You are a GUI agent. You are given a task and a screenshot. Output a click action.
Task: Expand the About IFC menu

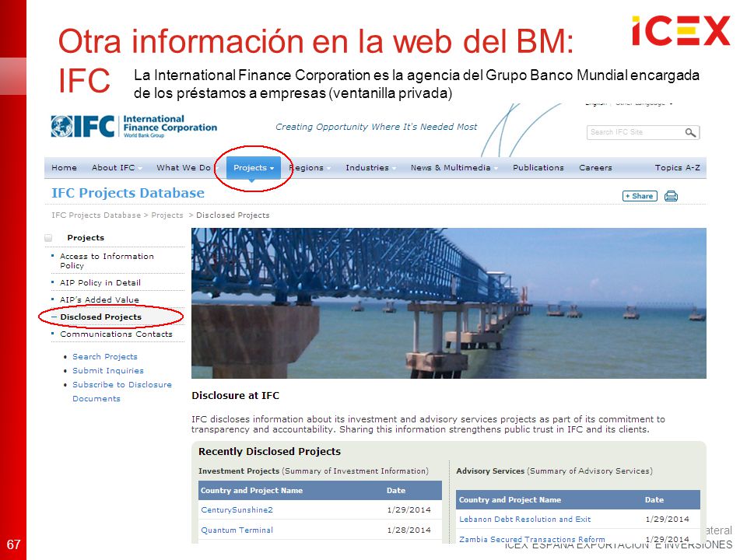116,168
